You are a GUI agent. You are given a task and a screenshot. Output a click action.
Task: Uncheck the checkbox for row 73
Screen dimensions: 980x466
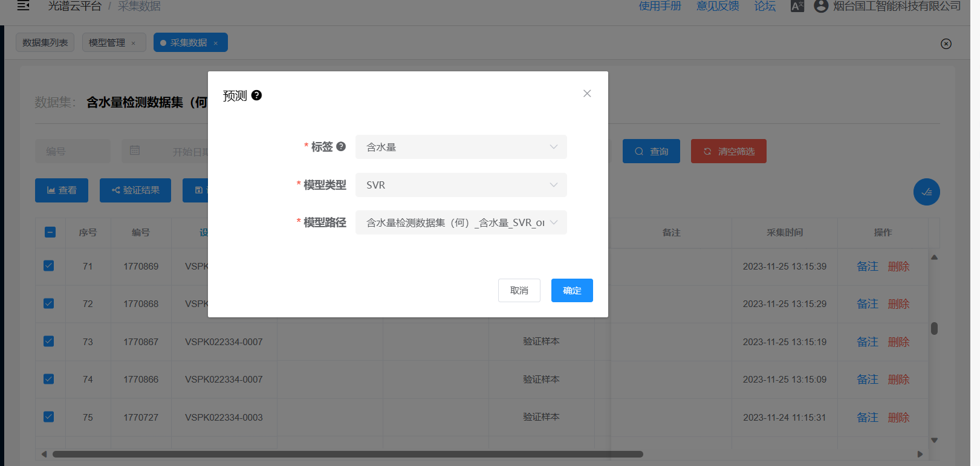coord(49,341)
